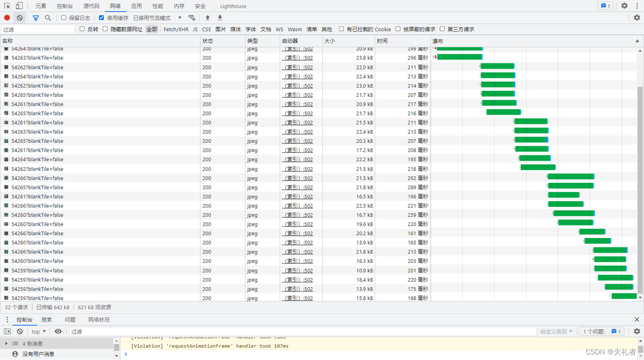The width and height of the screenshot is (644, 360).
Task: Switch to the 源代码 tab
Action: pos(91,6)
